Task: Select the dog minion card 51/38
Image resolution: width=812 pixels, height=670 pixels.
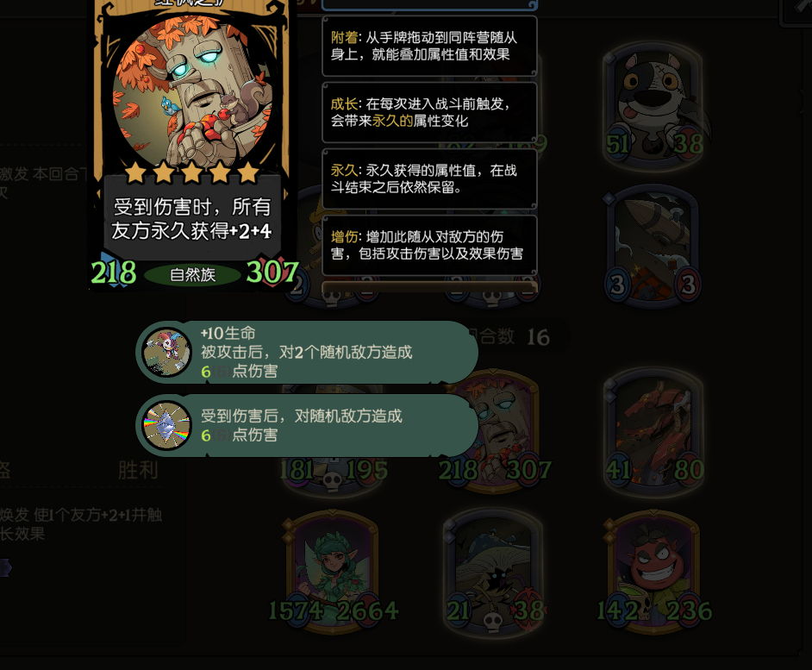Action: click(654, 106)
